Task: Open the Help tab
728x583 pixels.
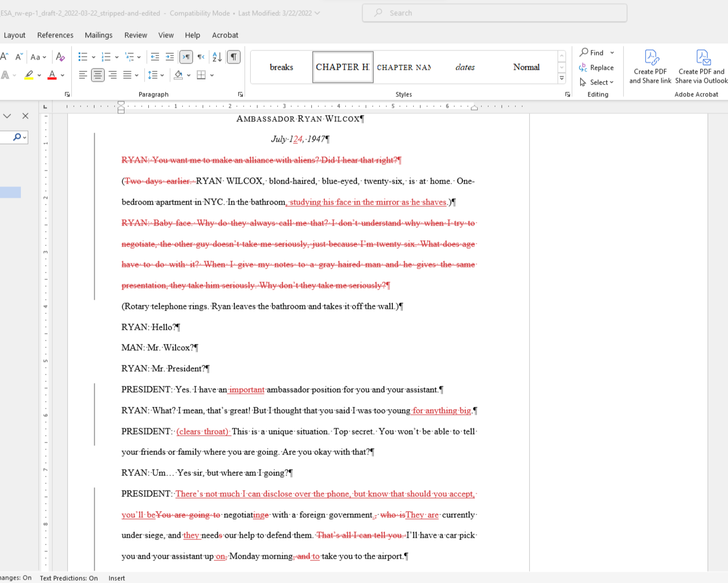Action: pos(192,35)
